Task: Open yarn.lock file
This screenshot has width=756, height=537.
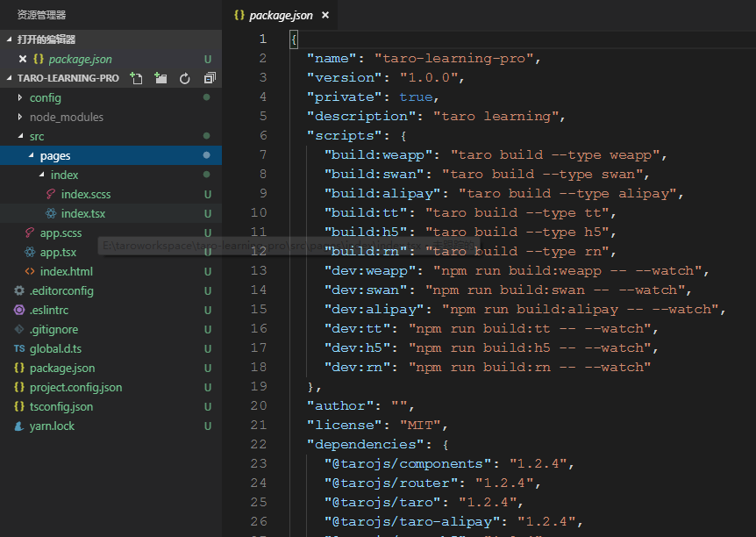Action: point(111,426)
